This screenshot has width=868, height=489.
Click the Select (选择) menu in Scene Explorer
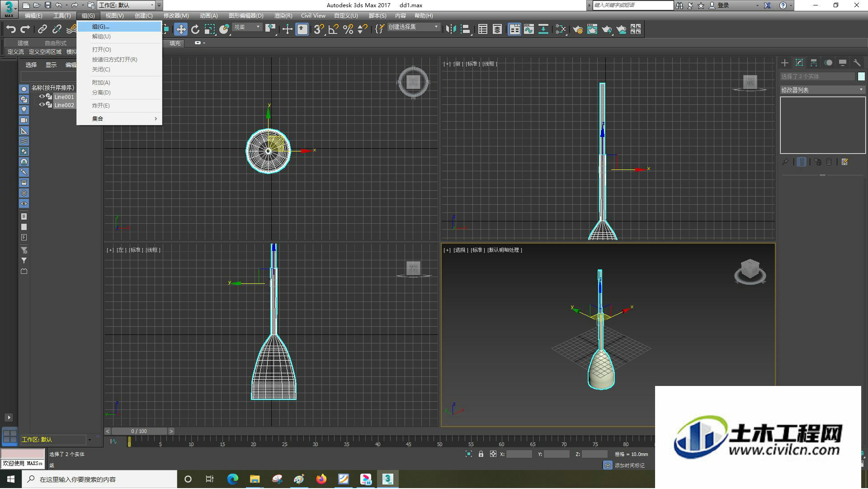tap(31, 65)
